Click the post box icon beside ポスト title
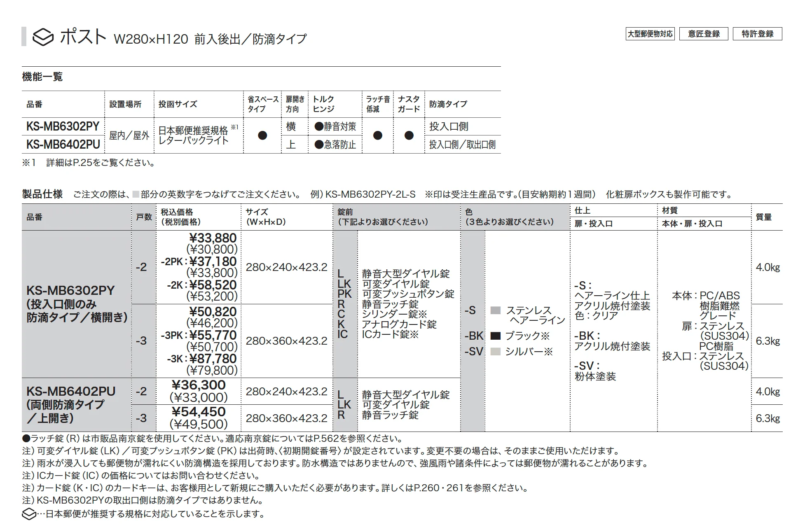The height and width of the screenshot is (532, 805). [43, 37]
